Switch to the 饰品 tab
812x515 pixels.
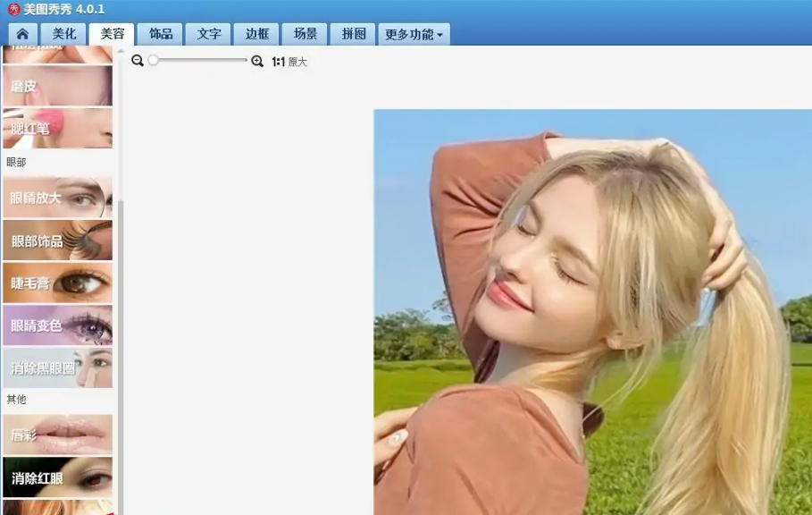[x=160, y=33]
